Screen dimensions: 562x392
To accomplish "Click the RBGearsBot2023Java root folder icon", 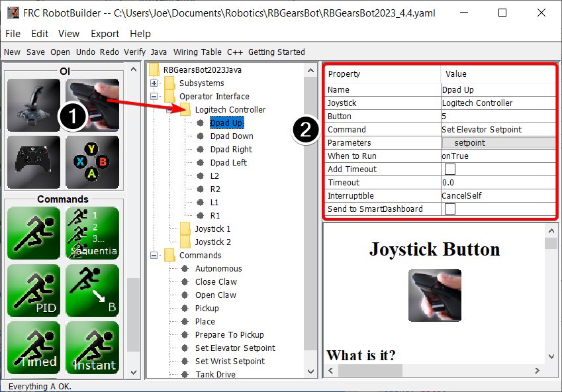I will click(154, 70).
